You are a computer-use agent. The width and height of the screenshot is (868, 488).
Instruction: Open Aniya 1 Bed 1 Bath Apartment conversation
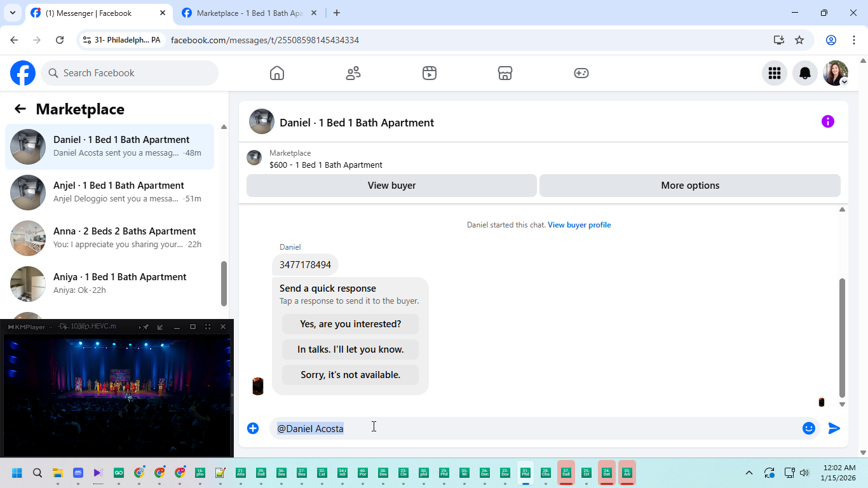(x=110, y=284)
